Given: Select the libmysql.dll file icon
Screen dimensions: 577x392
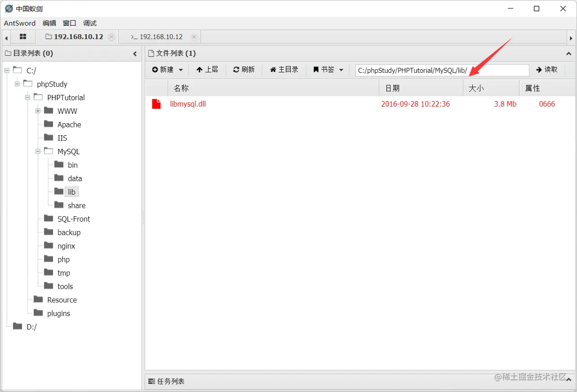Looking at the screenshot, I should [156, 104].
